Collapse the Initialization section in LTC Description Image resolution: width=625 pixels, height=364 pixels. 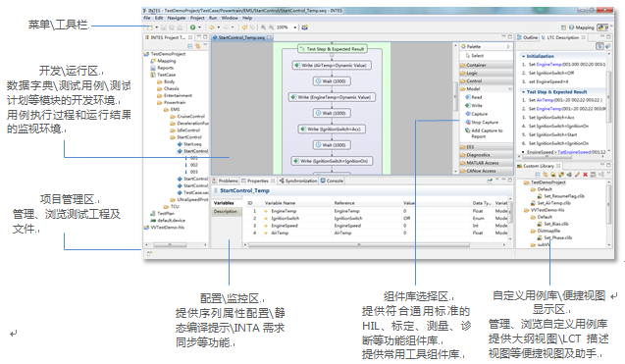[523, 56]
